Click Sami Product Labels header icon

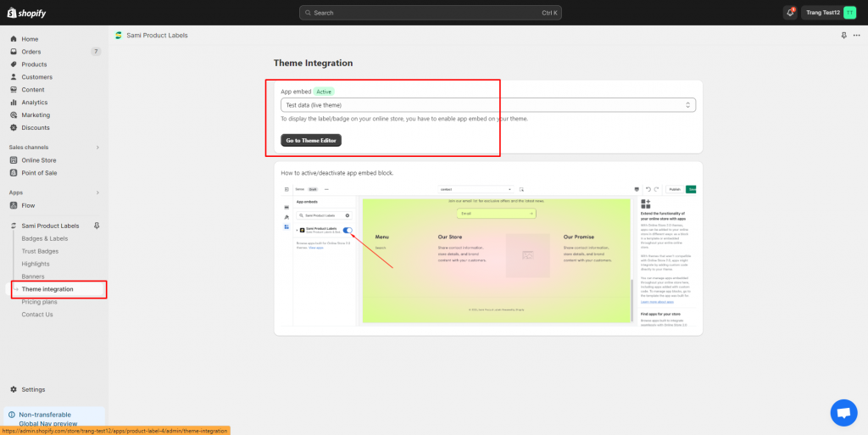pyautogui.click(x=118, y=36)
